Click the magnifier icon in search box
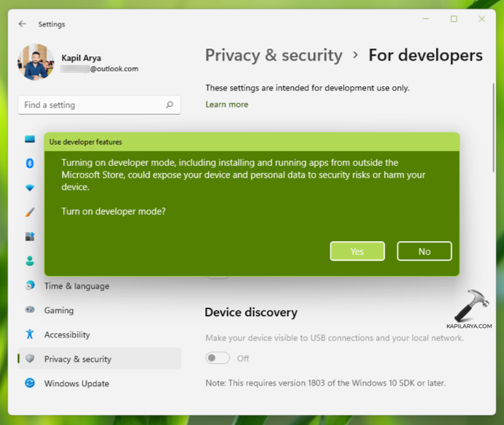Image resolution: width=504 pixels, height=425 pixels. [169, 105]
